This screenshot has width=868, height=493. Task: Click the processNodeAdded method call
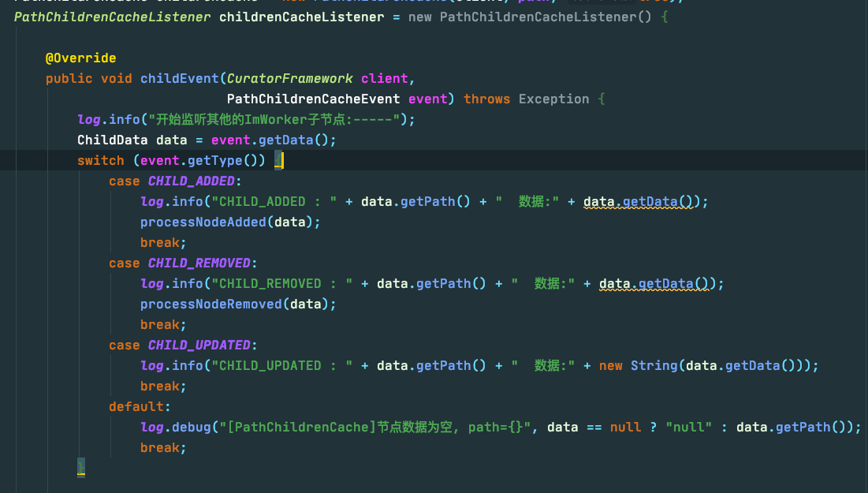203,222
